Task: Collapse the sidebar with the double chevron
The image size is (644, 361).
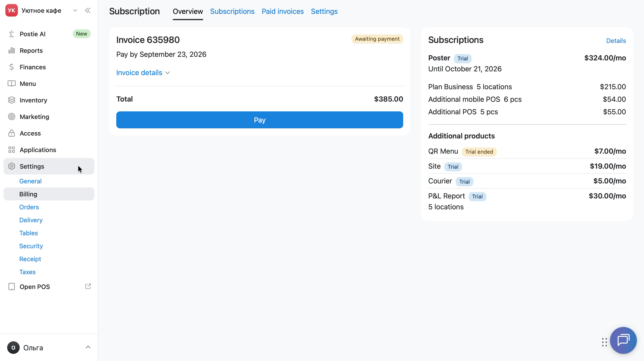Action: 87,11
